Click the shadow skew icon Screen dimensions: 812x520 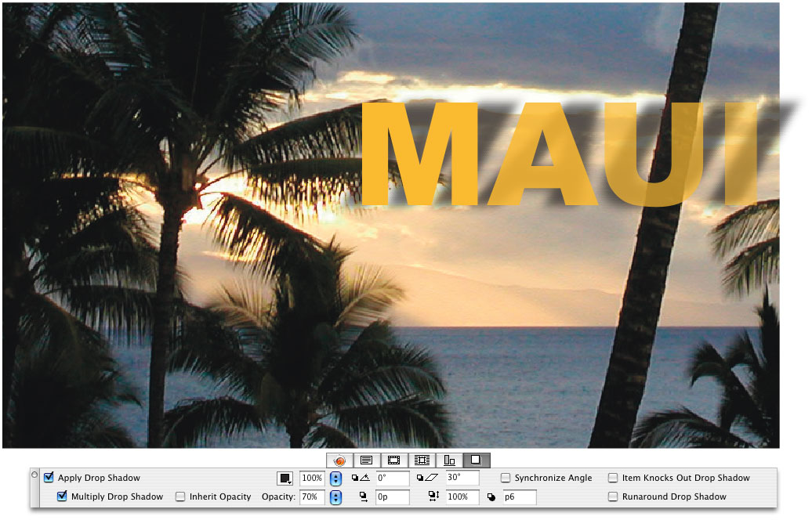[426, 478]
